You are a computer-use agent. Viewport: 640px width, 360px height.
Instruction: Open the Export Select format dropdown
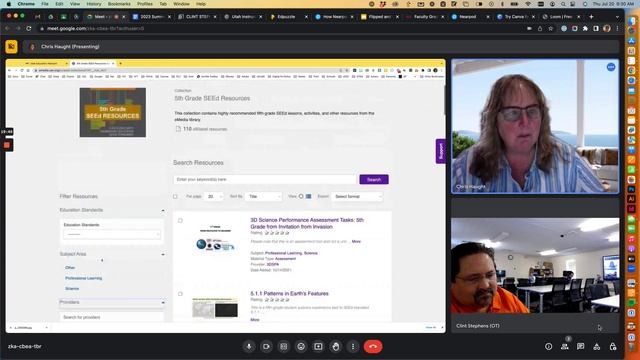(357, 196)
